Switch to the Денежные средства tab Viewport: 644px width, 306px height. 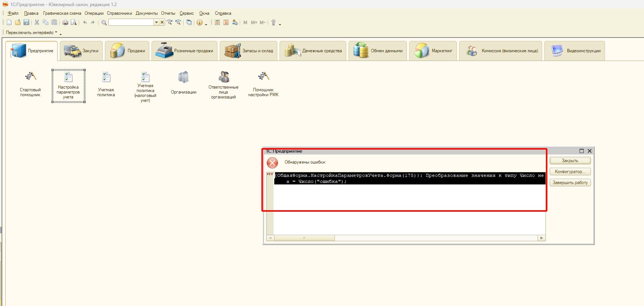coord(313,51)
